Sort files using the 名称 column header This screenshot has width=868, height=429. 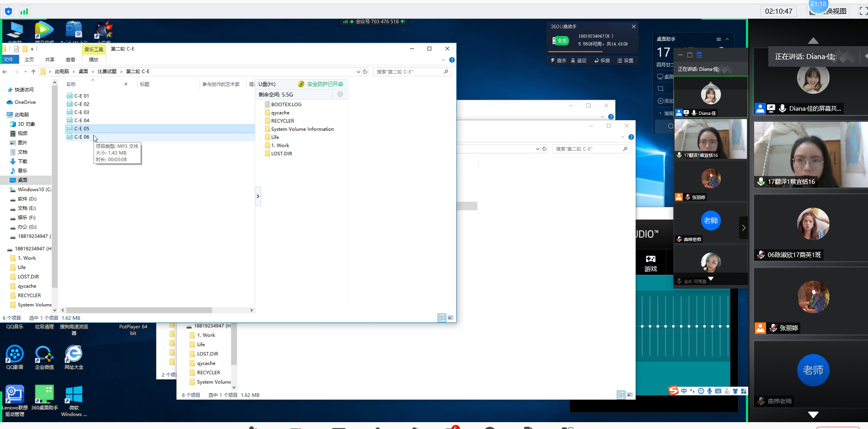pyautogui.click(x=71, y=84)
